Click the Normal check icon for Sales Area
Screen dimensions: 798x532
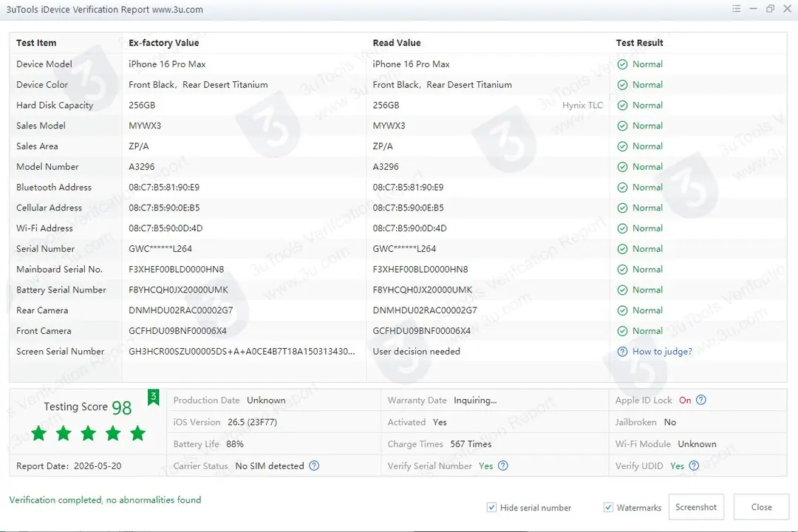tap(622, 146)
